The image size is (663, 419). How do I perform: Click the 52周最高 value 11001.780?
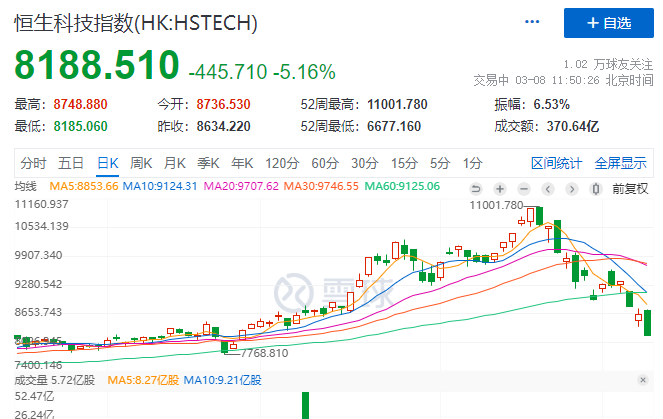(397, 104)
